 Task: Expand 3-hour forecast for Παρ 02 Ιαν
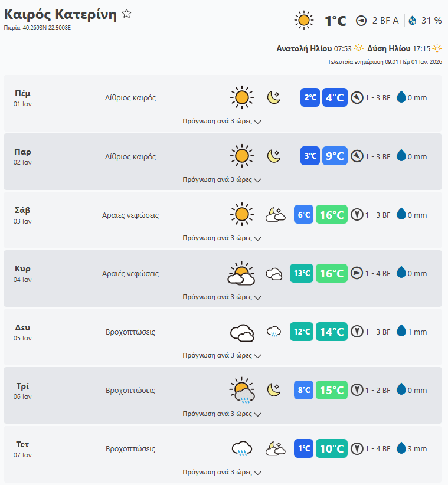222,179
